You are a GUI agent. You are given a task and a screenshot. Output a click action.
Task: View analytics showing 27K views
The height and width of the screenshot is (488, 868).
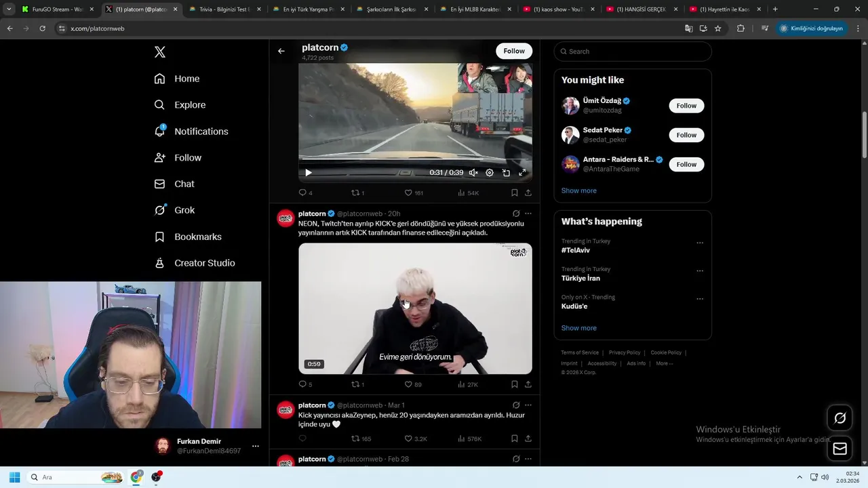click(469, 384)
